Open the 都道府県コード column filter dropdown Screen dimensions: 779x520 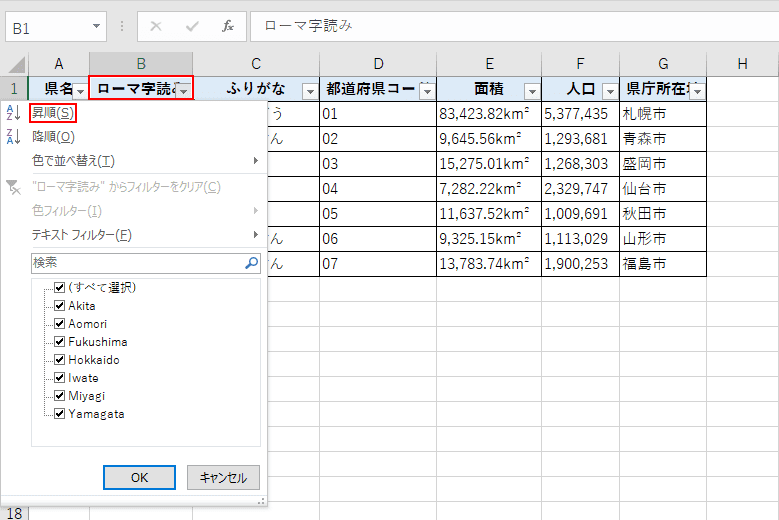coord(427,91)
